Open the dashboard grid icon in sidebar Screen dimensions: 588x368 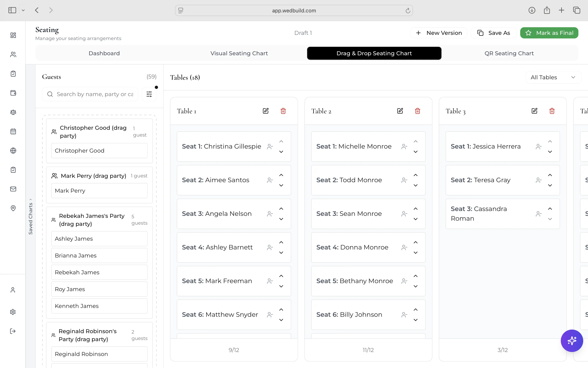click(x=13, y=35)
